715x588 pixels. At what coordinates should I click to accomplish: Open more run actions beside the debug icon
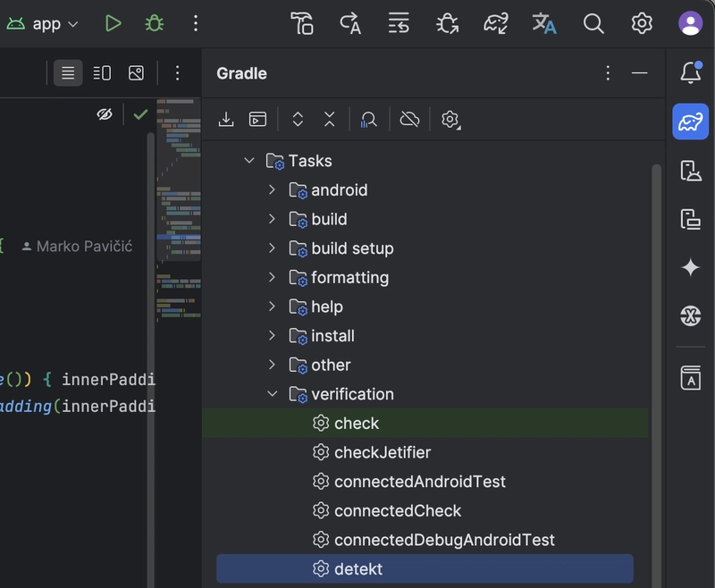[196, 23]
